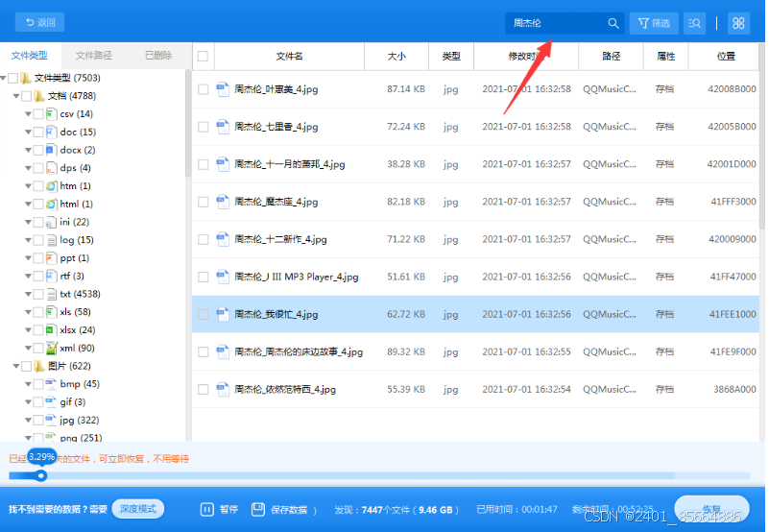The height and width of the screenshot is (532, 769).
Task: Select the row 周杰伦_周杰伦的床边故事_4.jpg
Action: (475, 351)
